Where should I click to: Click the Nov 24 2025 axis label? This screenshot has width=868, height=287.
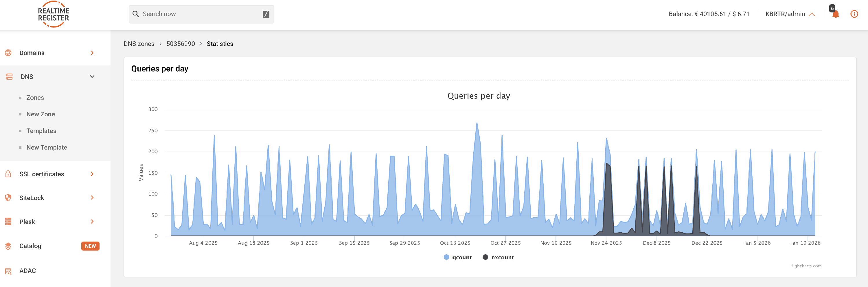tap(606, 243)
